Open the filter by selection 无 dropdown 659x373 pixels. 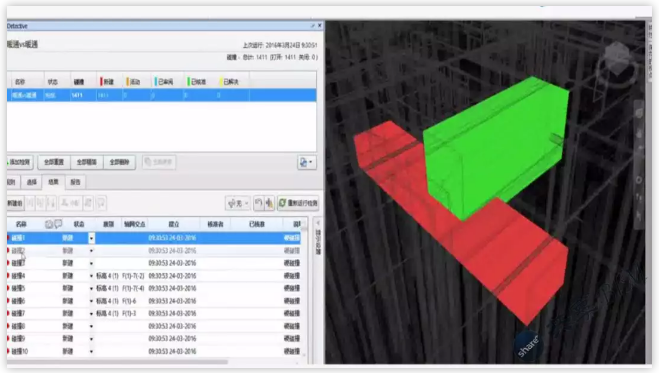[x=238, y=203]
